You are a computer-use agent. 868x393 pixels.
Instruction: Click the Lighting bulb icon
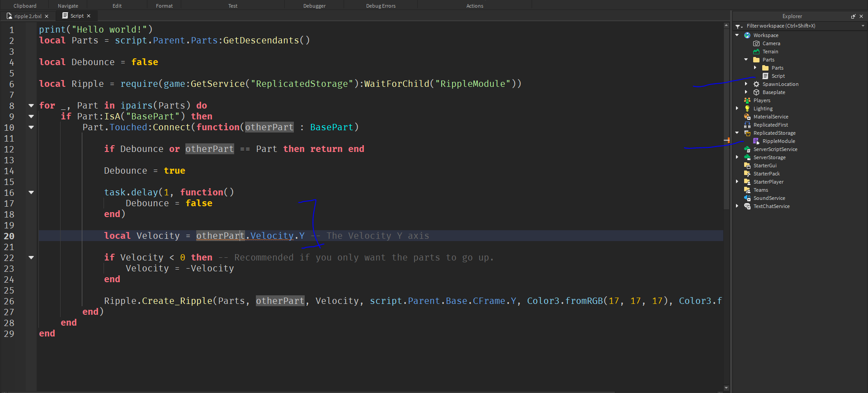tap(747, 109)
